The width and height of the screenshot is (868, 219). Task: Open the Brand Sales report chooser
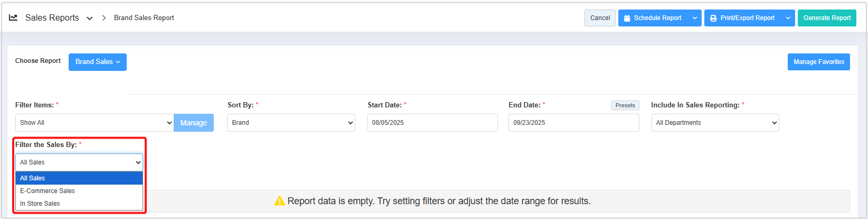click(98, 62)
